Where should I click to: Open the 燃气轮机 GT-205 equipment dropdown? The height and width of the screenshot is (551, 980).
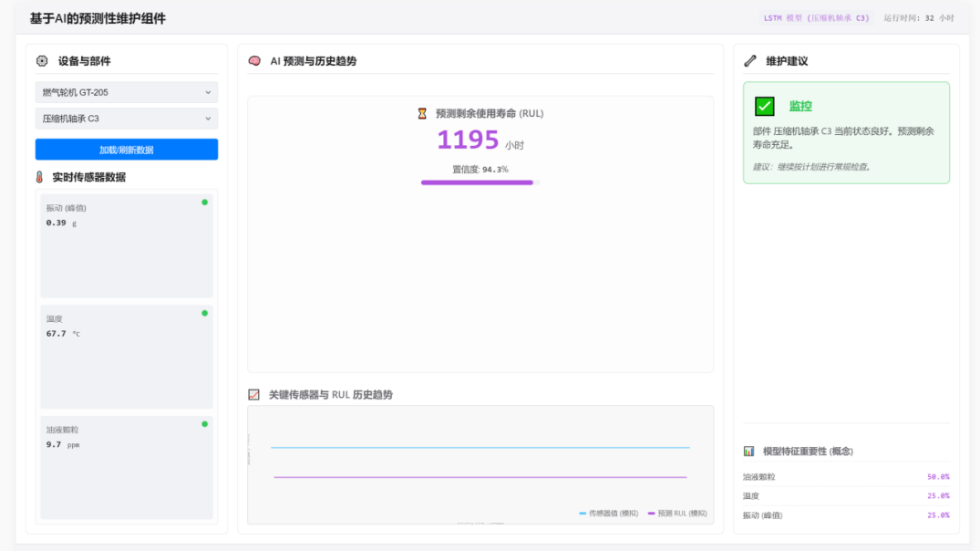point(126,92)
